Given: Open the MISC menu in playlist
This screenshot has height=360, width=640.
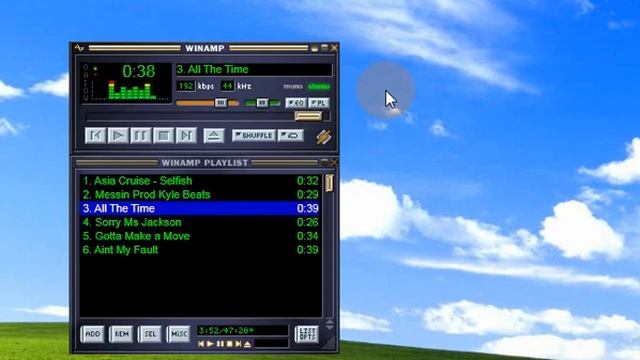Looking at the screenshot, I should click(178, 334).
